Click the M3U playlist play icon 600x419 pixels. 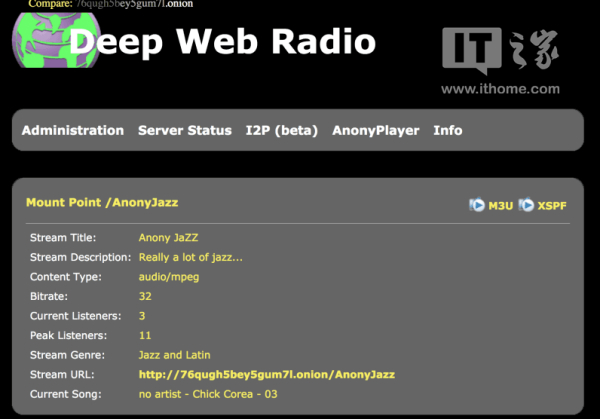tap(477, 205)
